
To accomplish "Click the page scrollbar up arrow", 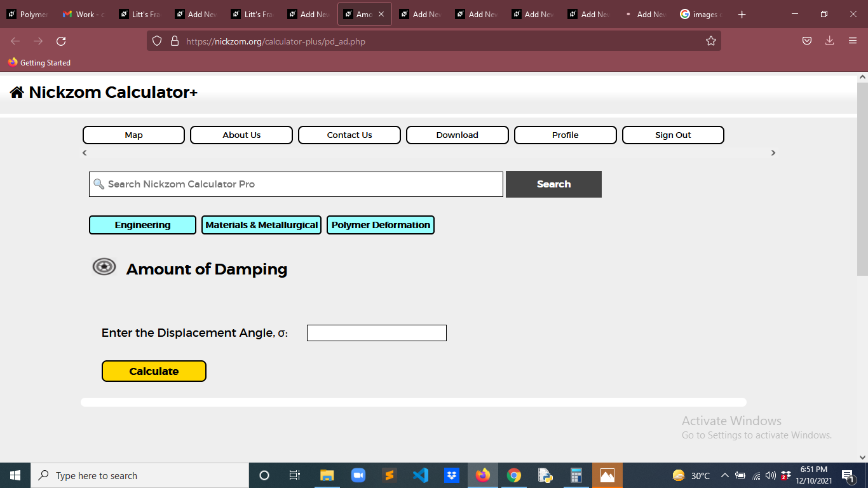I will [x=862, y=77].
